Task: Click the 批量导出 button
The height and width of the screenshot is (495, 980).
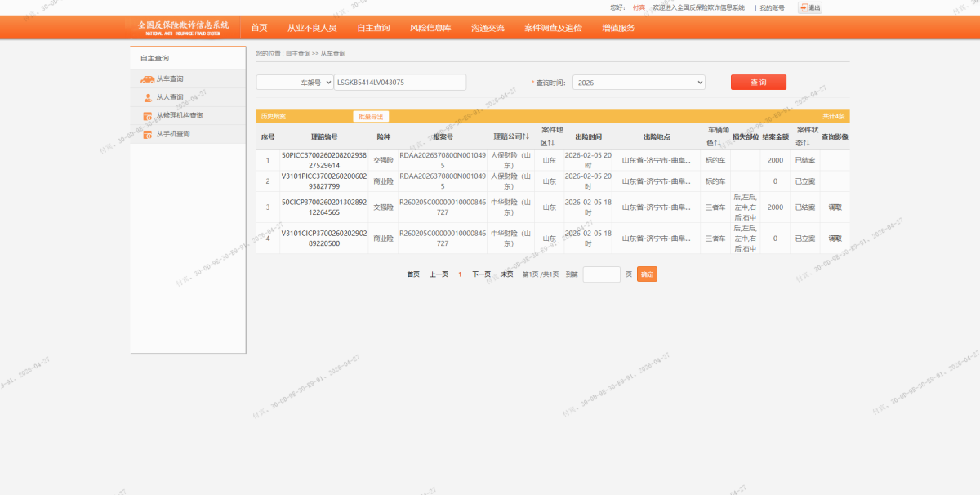Action: tap(371, 117)
